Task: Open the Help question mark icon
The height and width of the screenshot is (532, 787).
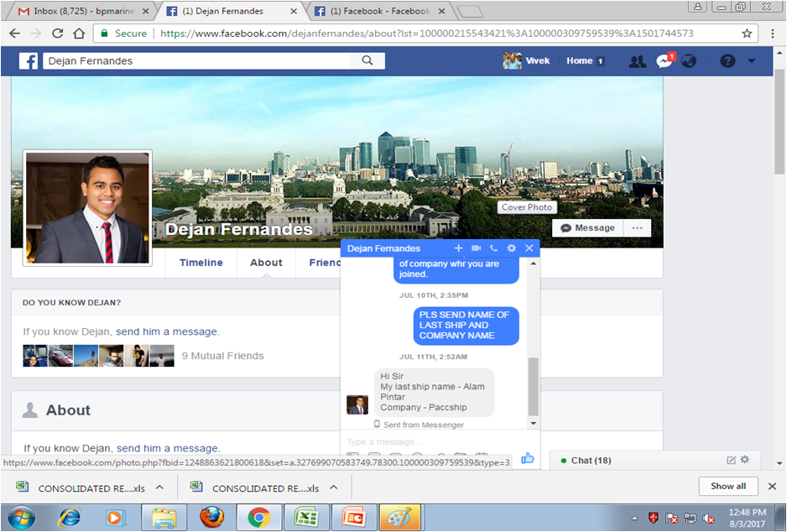Action: click(727, 61)
